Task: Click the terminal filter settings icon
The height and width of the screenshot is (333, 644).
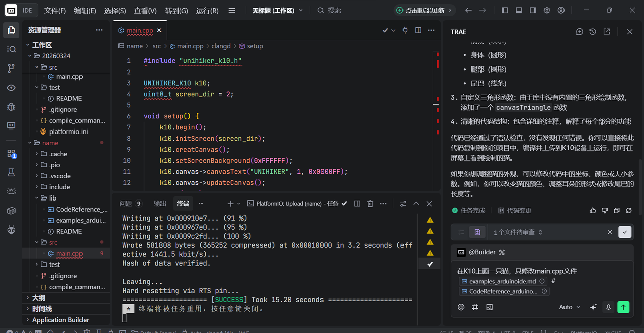Action: [x=402, y=203]
